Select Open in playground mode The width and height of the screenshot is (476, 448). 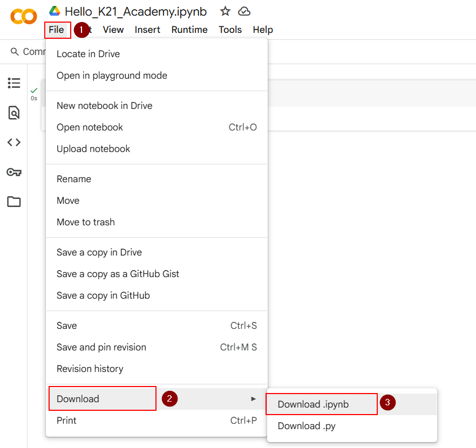coord(157,75)
